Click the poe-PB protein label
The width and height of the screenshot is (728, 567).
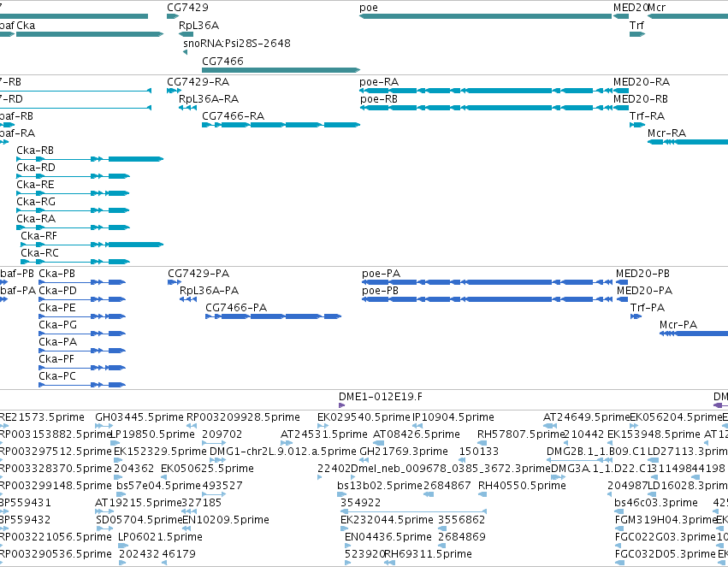tap(380, 291)
